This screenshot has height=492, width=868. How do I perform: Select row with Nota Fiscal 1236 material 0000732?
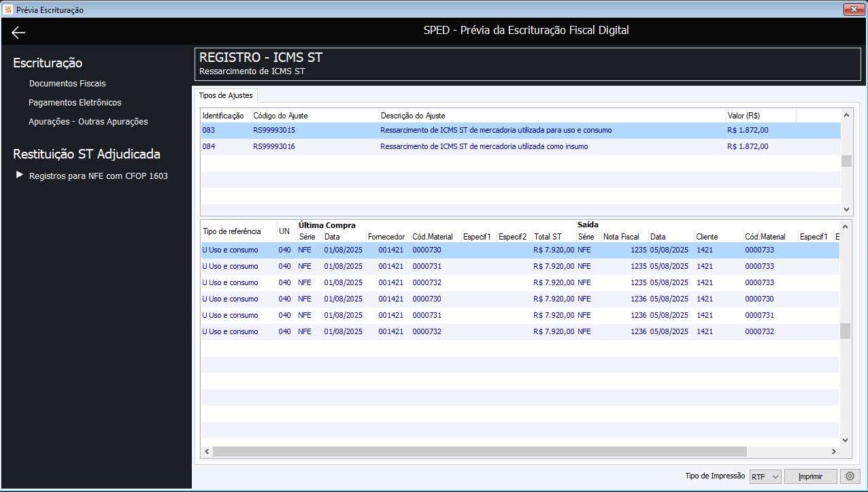click(520, 331)
